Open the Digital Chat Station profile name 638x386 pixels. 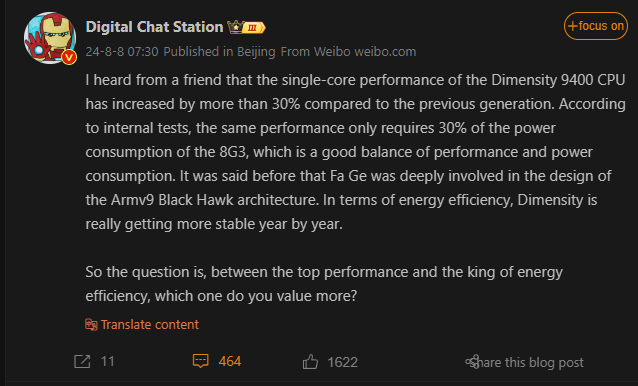pos(154,27)
